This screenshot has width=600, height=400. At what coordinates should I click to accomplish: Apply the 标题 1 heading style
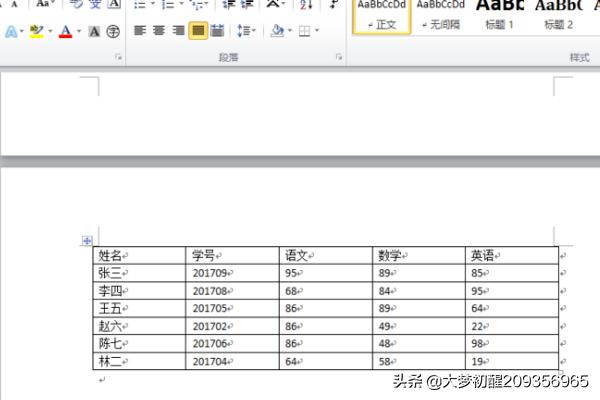(x=499, y=16)
